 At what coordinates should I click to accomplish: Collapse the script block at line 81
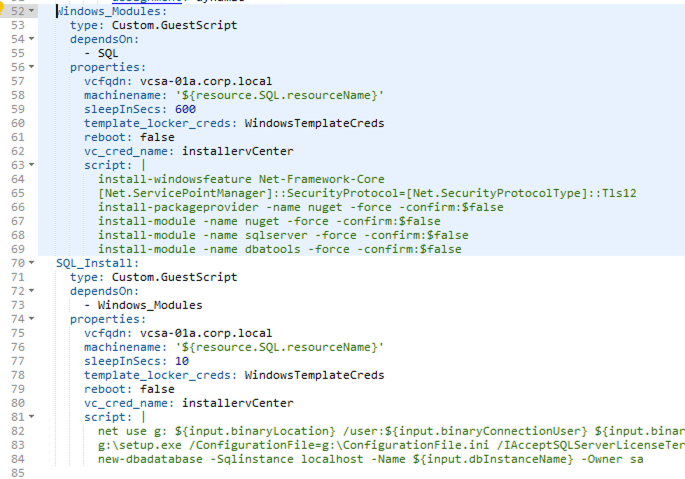(x=32, y=417)
